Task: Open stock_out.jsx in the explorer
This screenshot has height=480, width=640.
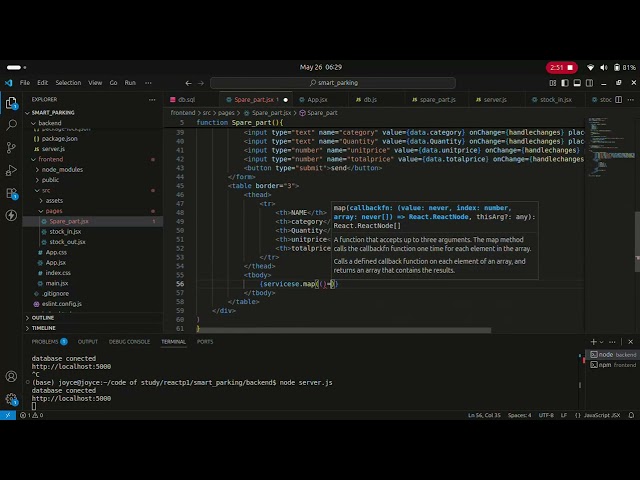Action: (67, 242)
